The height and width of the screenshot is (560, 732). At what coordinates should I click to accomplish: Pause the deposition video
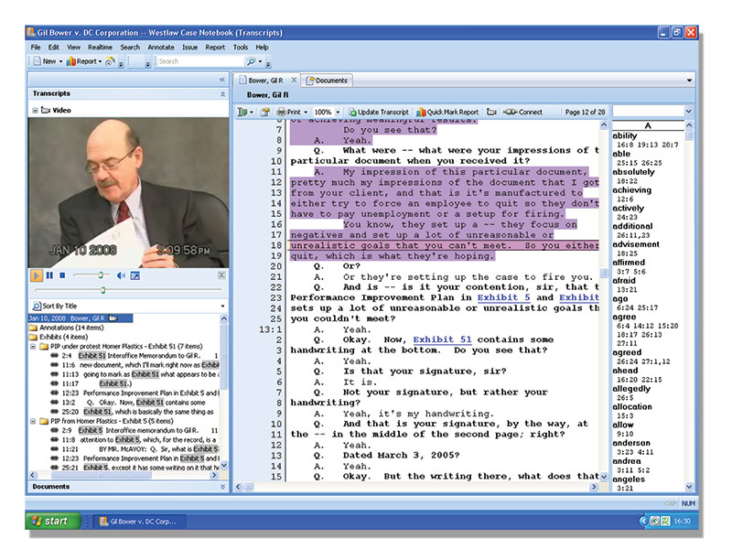pos(50,275)
